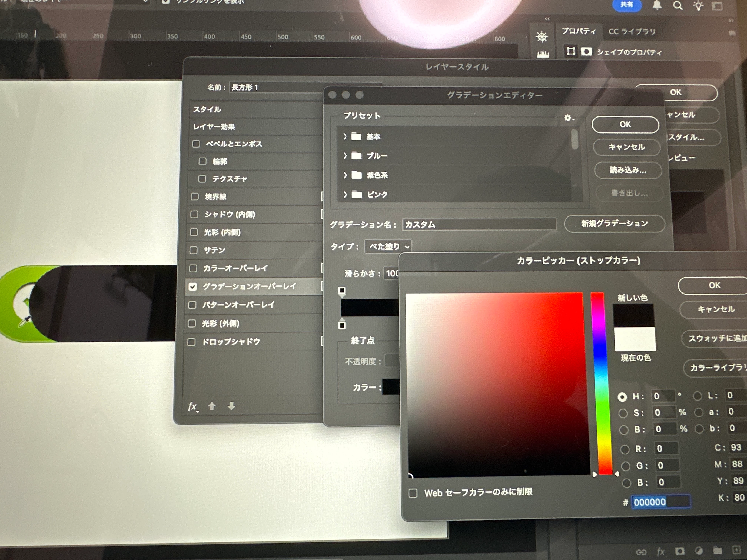Select the S saturation radio button
747x560 pixels.
point(623,413)
